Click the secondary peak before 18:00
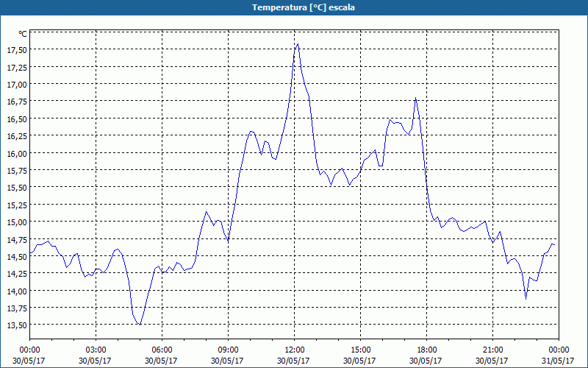 [415, 98]
